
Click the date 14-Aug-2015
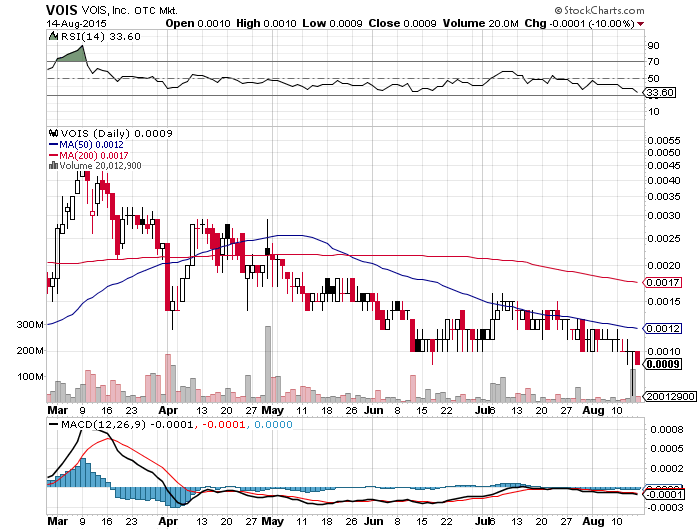point(76,24)
